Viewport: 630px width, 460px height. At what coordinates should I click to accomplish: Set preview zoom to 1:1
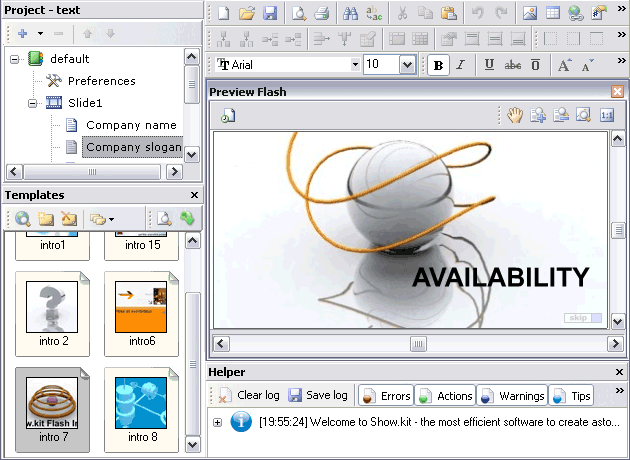[x=607, y=116]
